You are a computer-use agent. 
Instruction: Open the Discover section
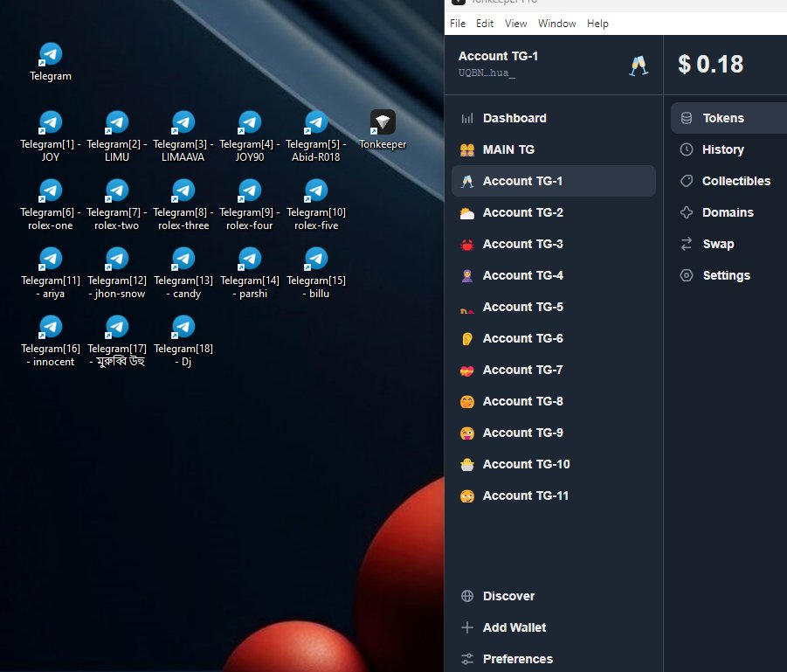[x=554, y=596]
